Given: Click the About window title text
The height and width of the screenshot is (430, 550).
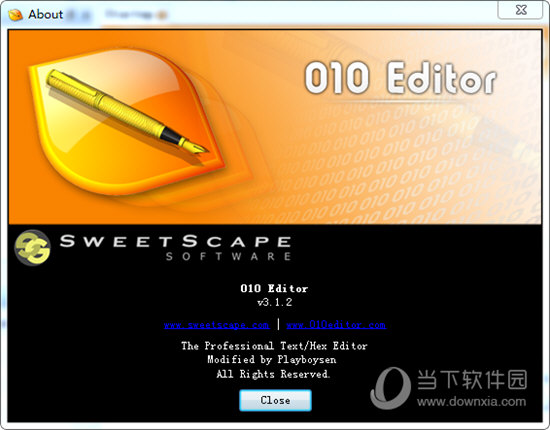Looking at the screenshot, I should pos(46,14).
